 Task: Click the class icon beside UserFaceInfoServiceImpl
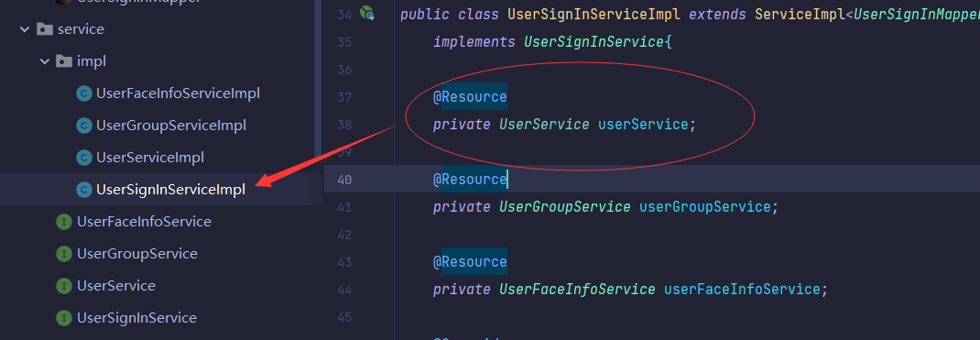[83, 93]
